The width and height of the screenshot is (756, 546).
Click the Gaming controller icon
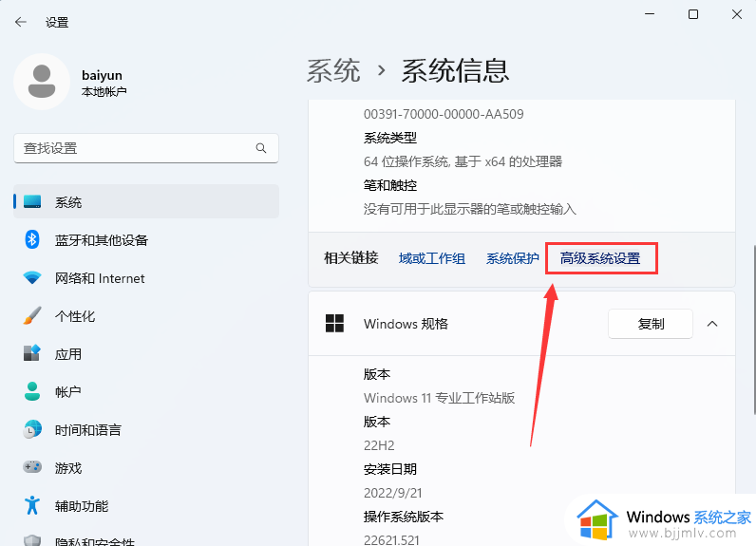[32, 467]
